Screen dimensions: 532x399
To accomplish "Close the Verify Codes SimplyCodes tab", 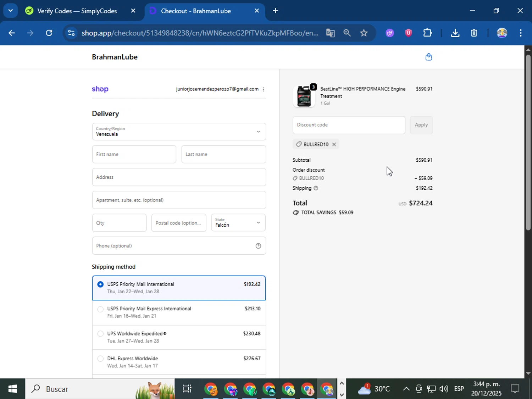I will (133, 11).
